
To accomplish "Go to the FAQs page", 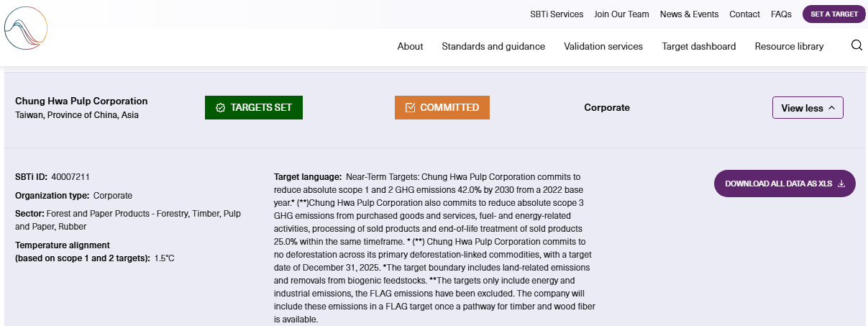I will coord(781,14).
